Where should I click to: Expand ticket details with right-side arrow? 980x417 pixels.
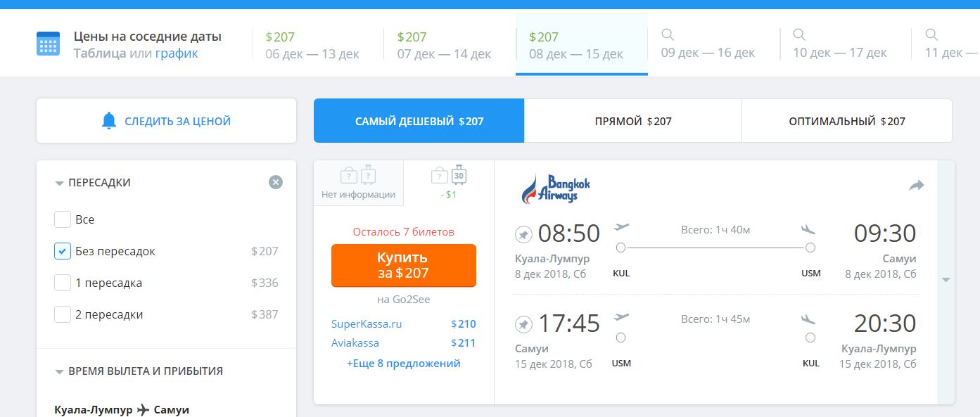tap(946, 280)
